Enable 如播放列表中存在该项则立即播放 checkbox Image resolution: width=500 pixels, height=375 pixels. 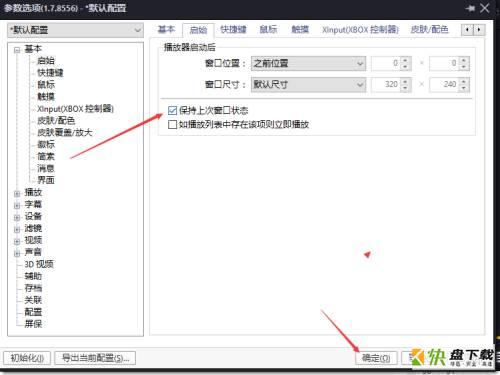[x=172, y=125]
